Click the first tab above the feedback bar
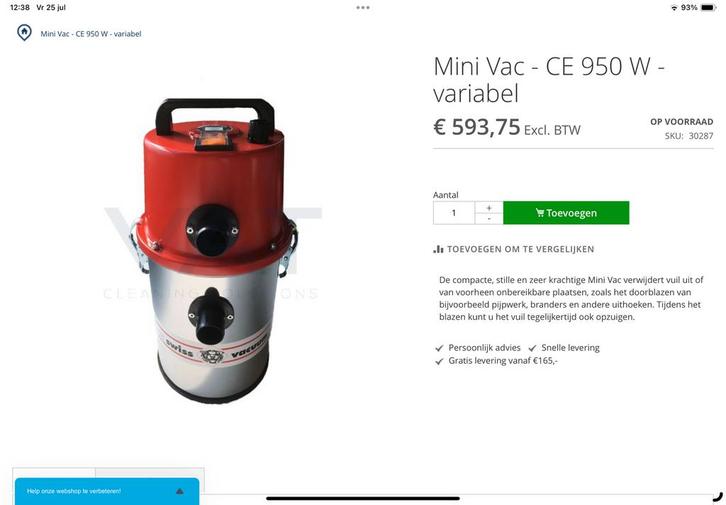 point(54,473)
